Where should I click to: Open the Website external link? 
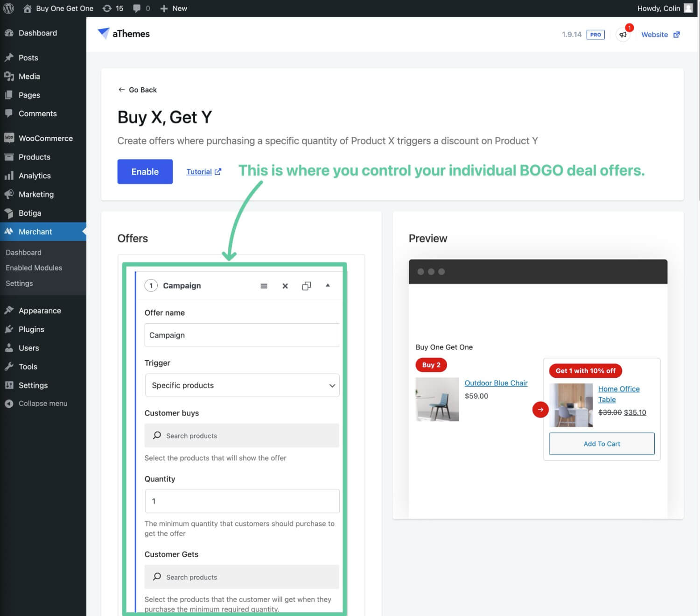coord(660,35)
